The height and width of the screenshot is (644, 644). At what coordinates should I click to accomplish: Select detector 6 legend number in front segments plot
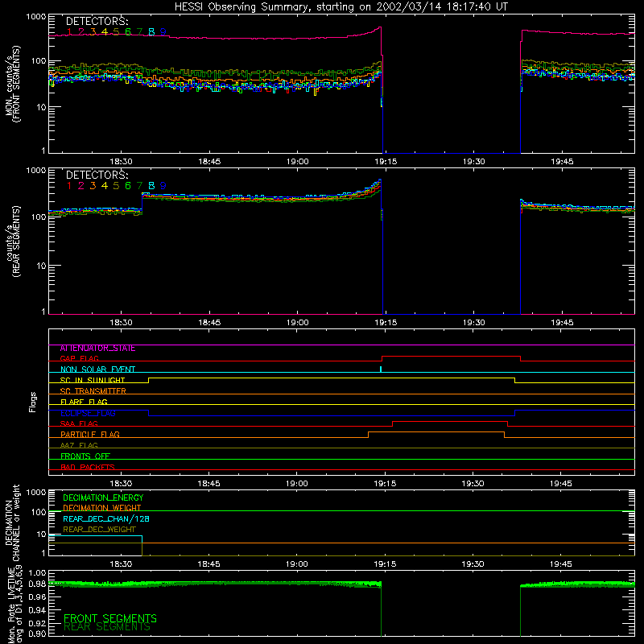point(128,31)
